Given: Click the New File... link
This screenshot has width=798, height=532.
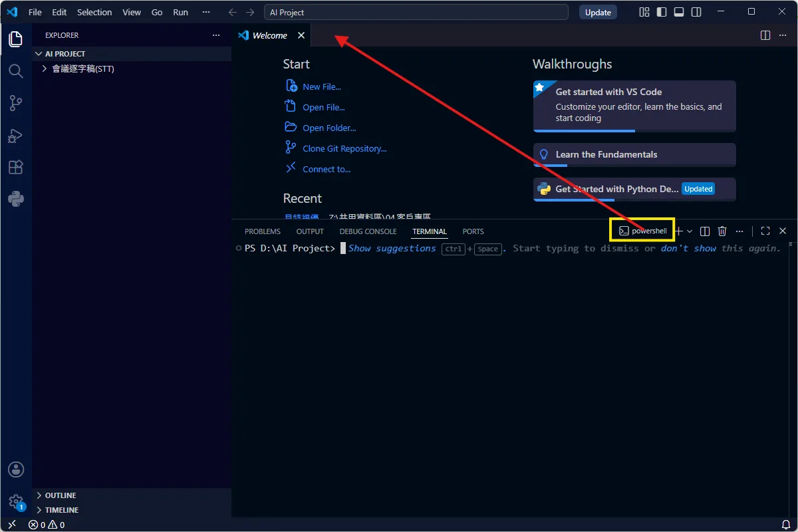Looking at the screenshot, I should pos(322,86).
